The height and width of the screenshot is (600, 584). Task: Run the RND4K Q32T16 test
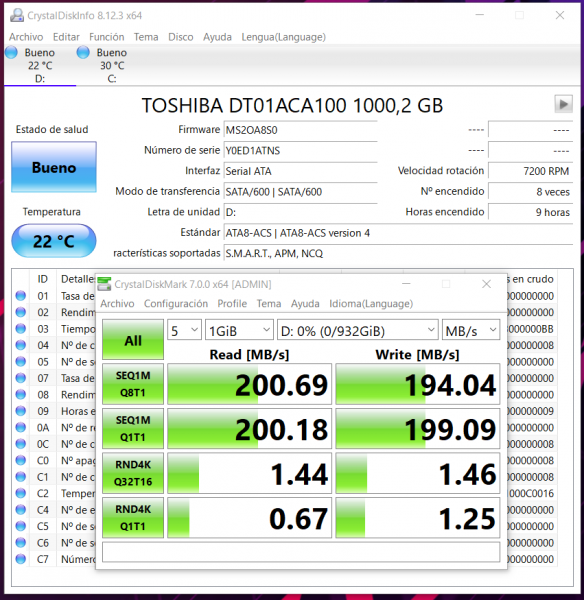(x=133, y=473)
